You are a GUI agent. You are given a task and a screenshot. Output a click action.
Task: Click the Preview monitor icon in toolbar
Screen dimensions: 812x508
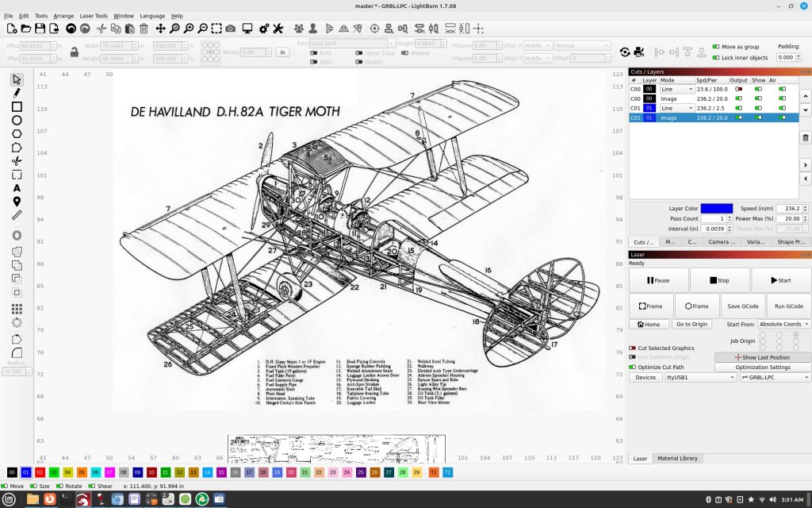(247, 29)
